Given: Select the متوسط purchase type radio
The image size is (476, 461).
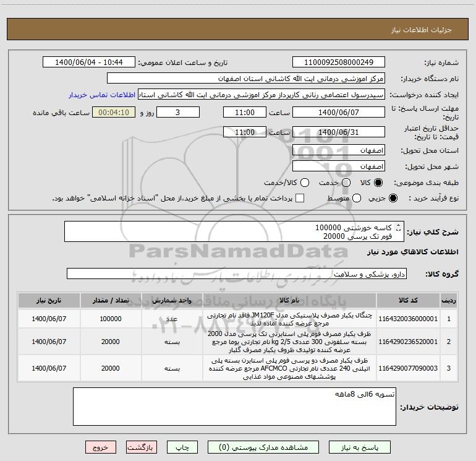Looking at the screenshot, I should point(357,198).
